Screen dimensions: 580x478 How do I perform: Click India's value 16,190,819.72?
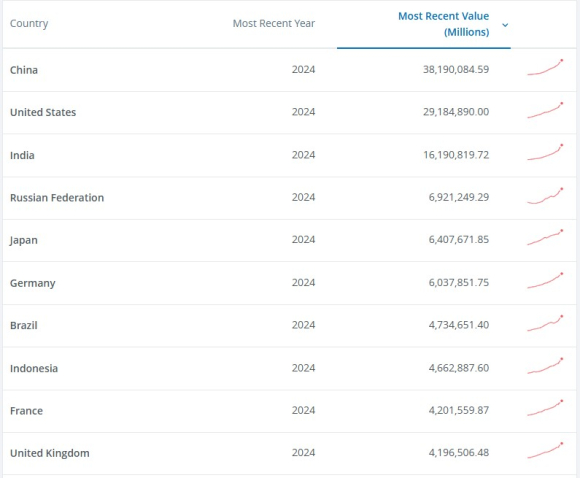[456, 155]
